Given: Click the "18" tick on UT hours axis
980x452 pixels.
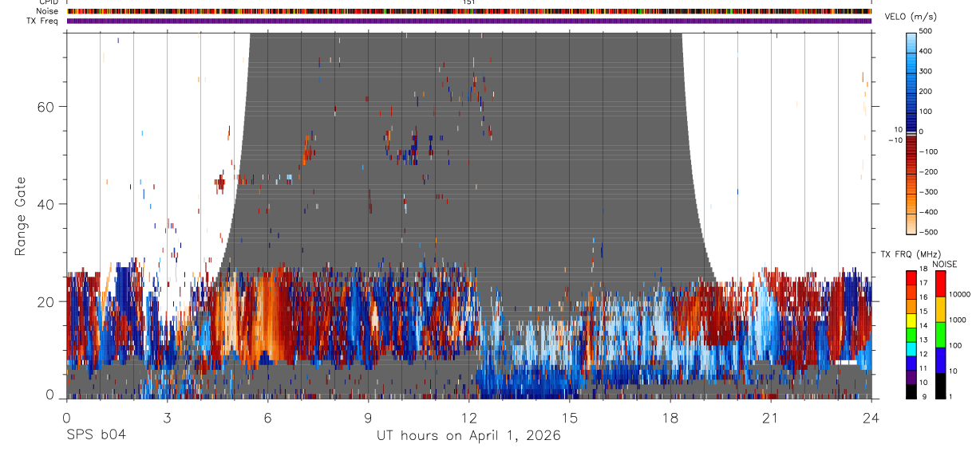Looking at the screenshot, I should (x=670, y=417).
